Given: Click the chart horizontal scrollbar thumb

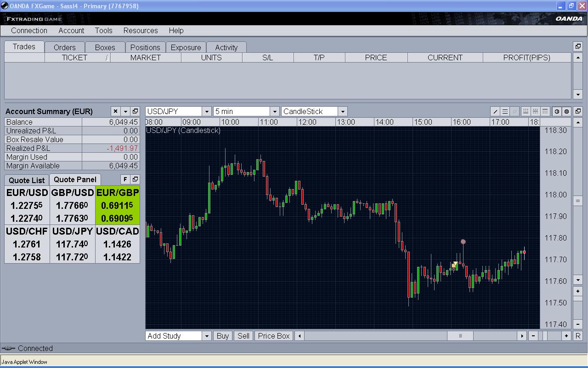Looking at the screenshot, I should pos(460,336).
